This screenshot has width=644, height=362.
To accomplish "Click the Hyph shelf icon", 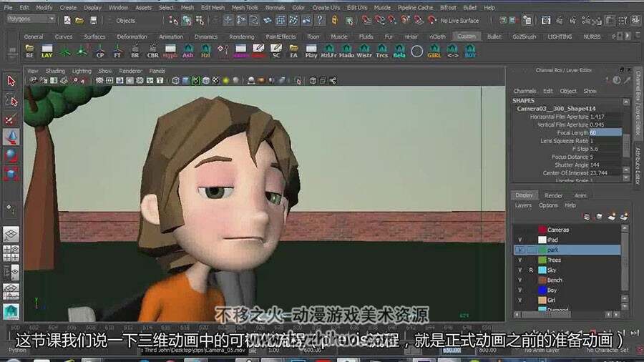I will [170, 52].
